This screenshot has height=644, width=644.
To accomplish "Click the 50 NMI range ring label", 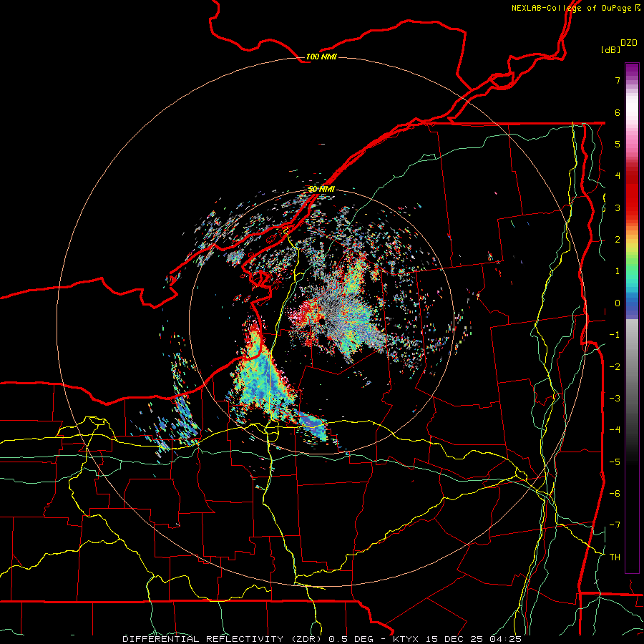I will [x=321, y=189].
